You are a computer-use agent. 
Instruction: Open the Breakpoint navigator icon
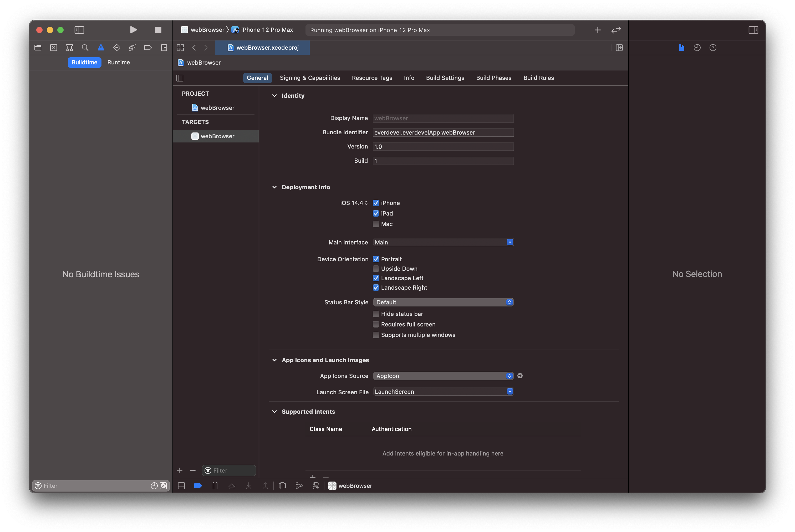click(x=148, y=48)
